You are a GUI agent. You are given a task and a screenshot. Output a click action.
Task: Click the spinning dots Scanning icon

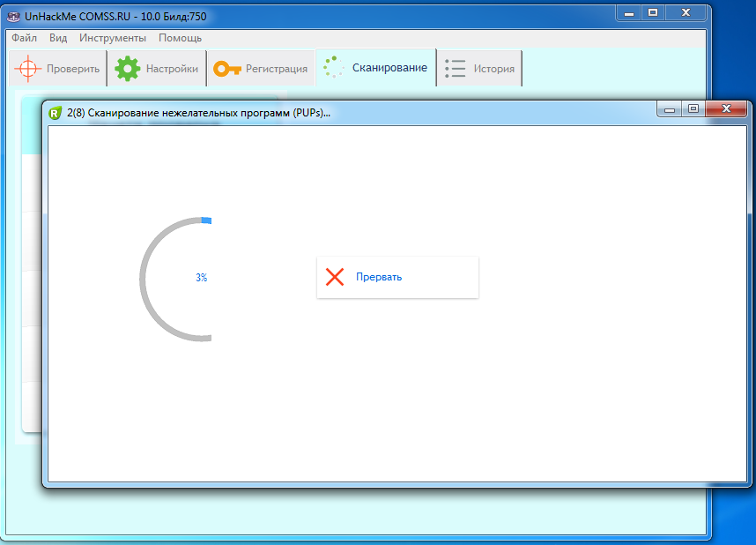(x=333, y=67)
